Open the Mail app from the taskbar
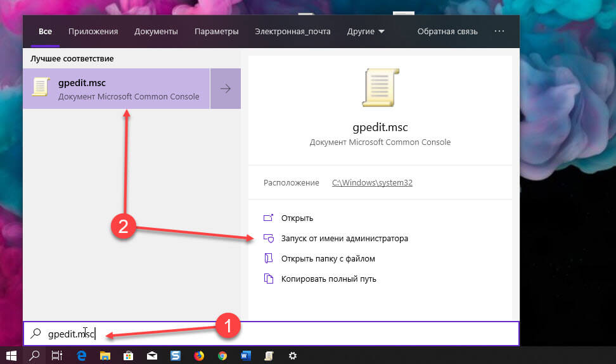 point(152,356)
